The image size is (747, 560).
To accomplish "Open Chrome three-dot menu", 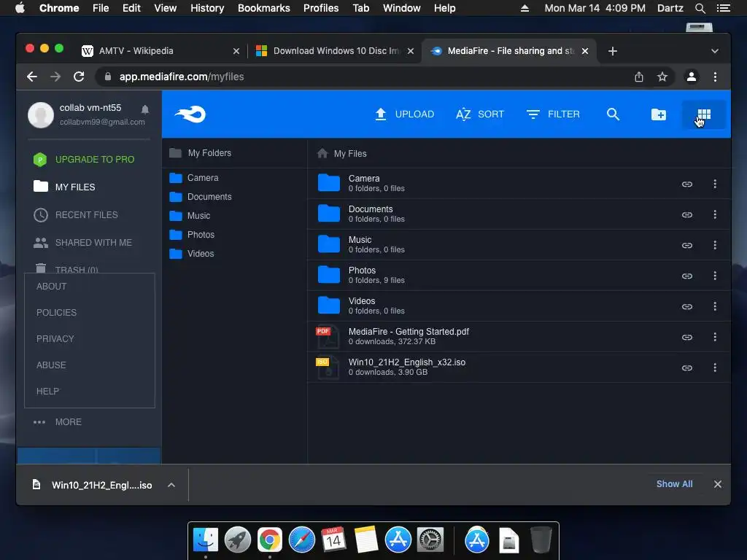I will 715,77.
